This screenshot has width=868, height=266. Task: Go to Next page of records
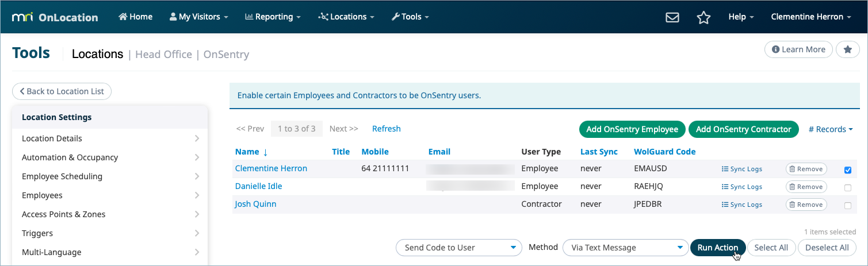click(x=343, y=129)
